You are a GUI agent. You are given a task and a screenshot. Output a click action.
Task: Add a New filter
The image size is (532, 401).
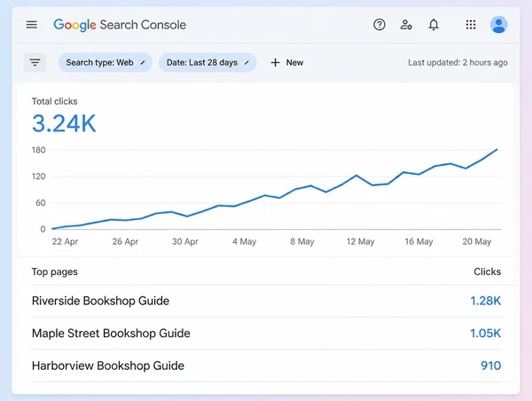(287, 62)
